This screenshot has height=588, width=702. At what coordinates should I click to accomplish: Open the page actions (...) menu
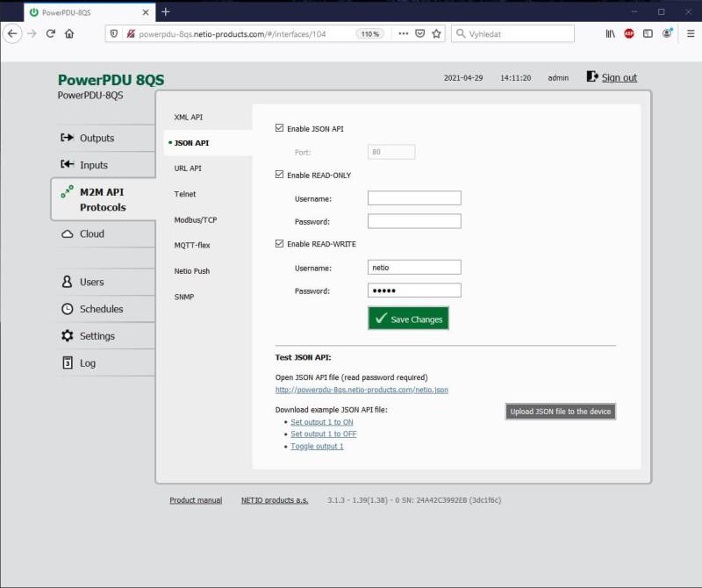(x=403, y=33)
